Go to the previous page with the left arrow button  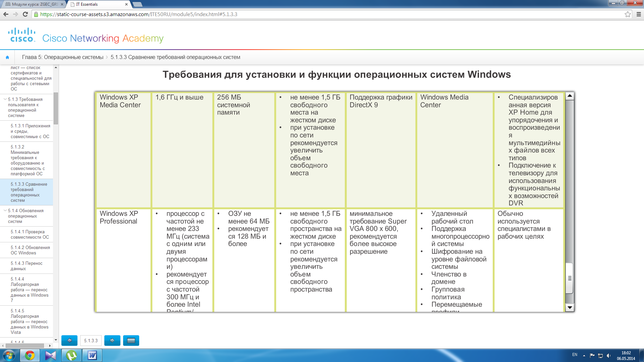[69, 341]
